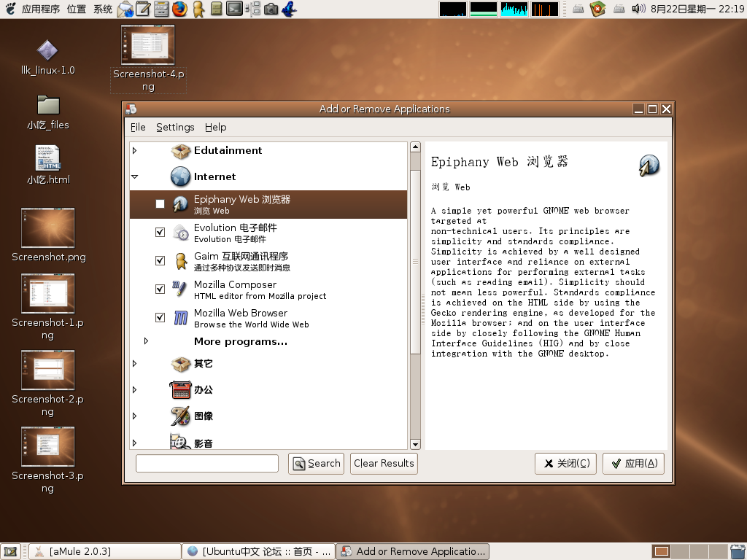
Task: Expand the 图像 category
Action: coord(135,416)
